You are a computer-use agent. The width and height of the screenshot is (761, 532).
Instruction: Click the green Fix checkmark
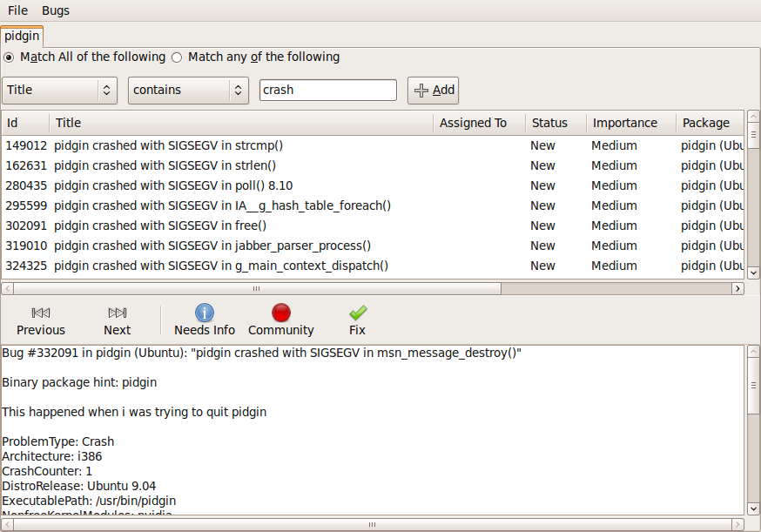click(357, 313)
